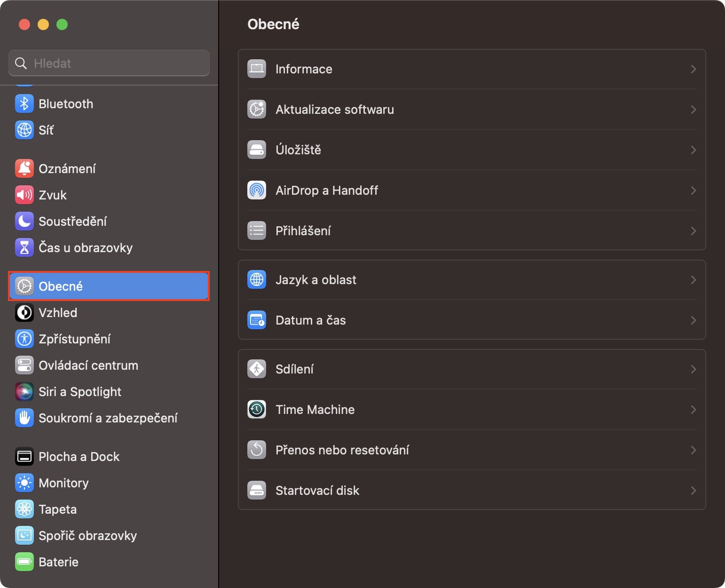
Task: Expand the Informace row chevron
Action: 693,69
